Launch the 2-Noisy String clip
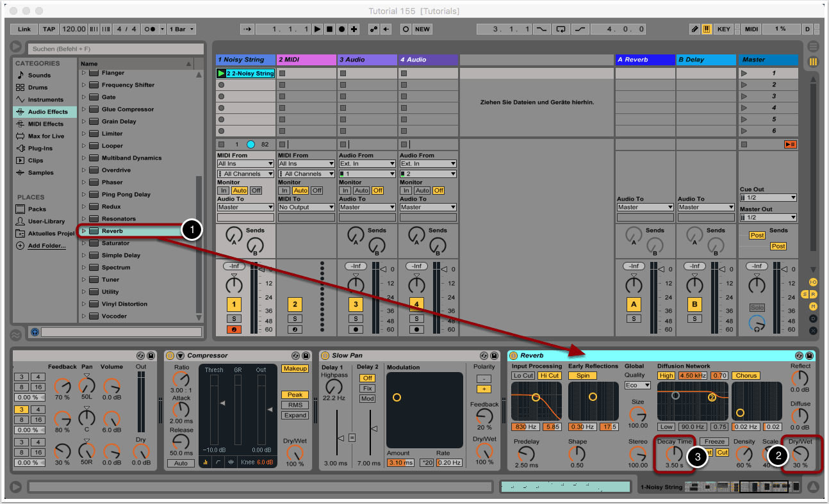 coord(222,74)
